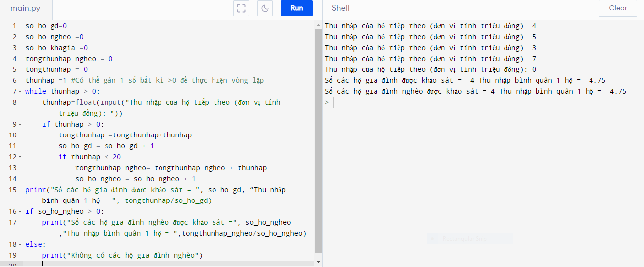Click line number 1 in the gutter
This screenshot has width=644, height=267.
click(14, 26)
